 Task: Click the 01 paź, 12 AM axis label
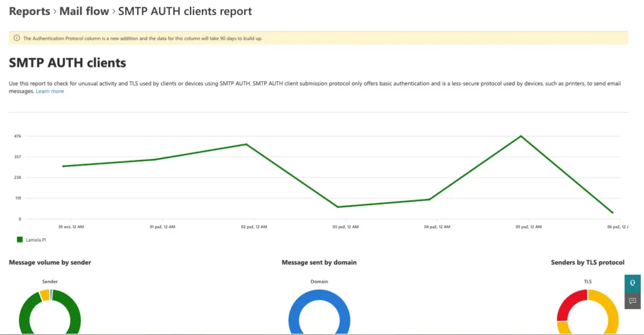click(x=162, y=227)
